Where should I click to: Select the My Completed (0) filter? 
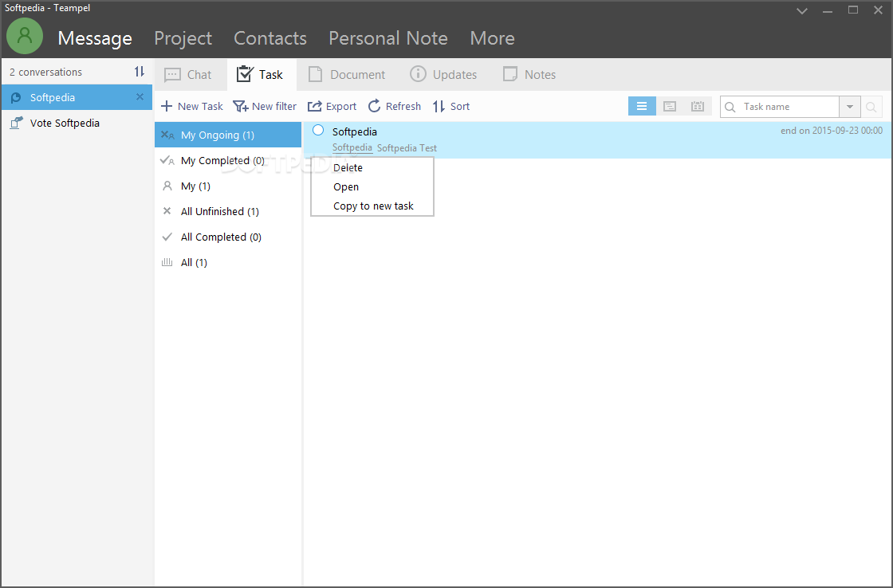point(228,160)
